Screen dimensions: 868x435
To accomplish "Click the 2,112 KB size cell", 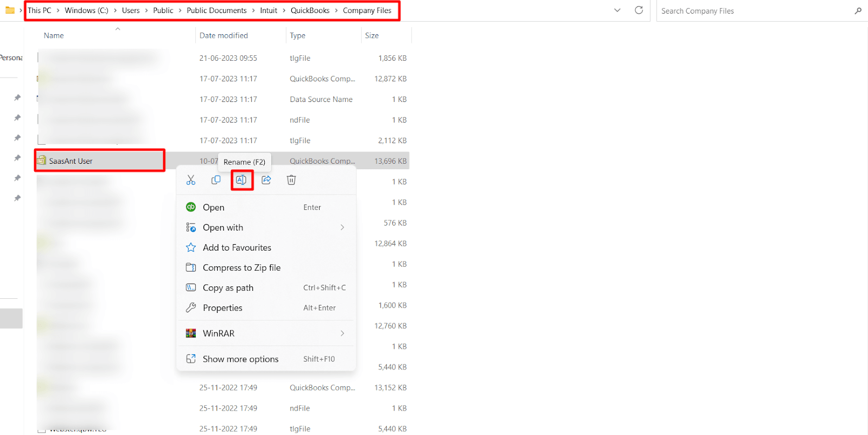I will pyautogui.click(x=392, y=140).
